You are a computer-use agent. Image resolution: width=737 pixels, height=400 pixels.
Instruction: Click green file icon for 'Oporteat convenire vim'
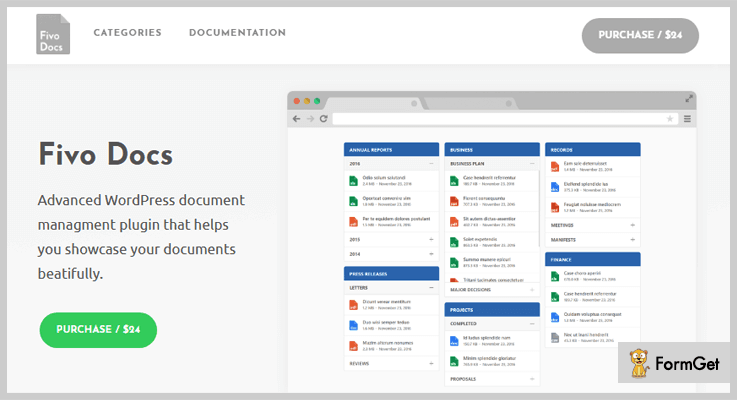point(353,201)
